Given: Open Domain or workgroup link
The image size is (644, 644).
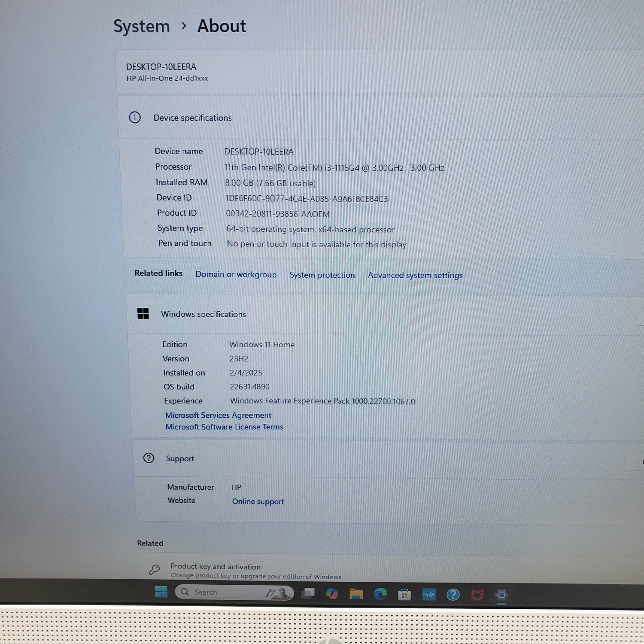Looking at the screenshot, I should 236,274.
